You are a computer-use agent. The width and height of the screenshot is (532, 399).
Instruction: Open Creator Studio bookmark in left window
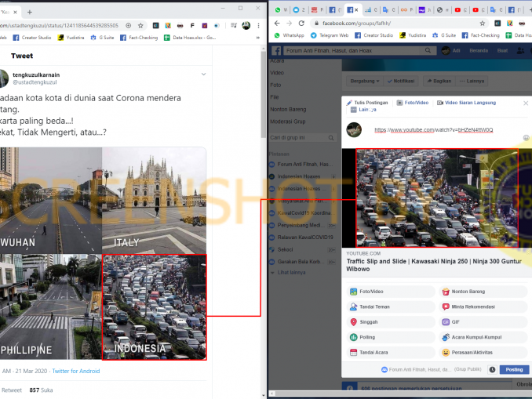coord(32,38)
